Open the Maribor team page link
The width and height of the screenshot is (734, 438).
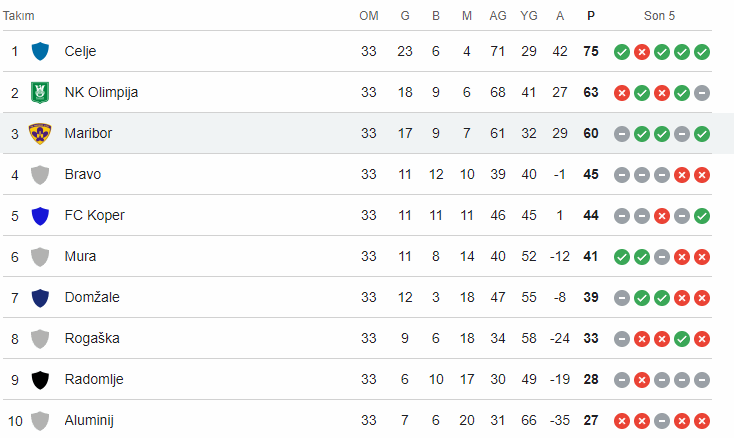(88, 133)
